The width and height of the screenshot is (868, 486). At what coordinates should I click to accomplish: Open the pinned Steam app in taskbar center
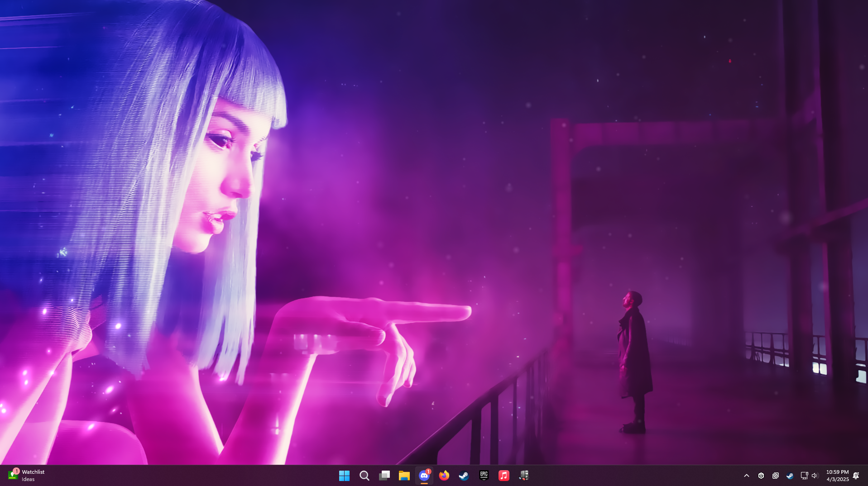[x=464, y=476]
